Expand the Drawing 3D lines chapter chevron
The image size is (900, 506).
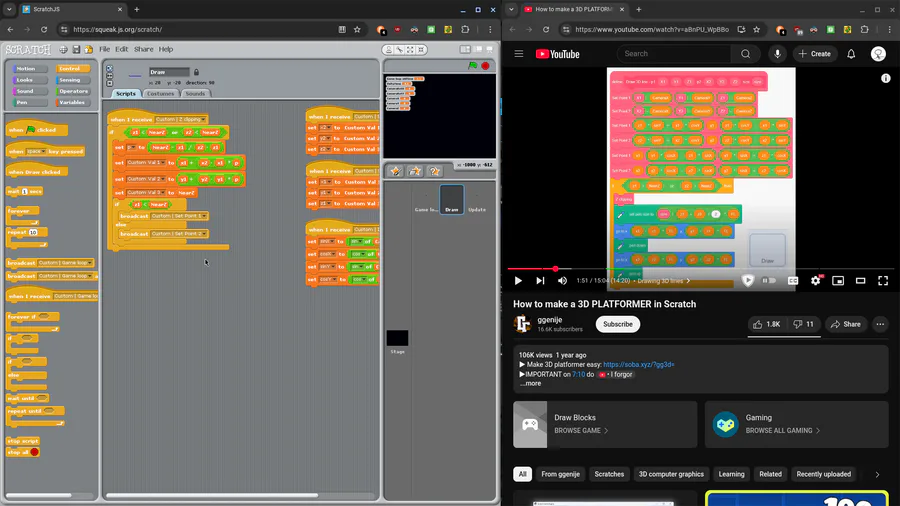(x=688, y=281)
